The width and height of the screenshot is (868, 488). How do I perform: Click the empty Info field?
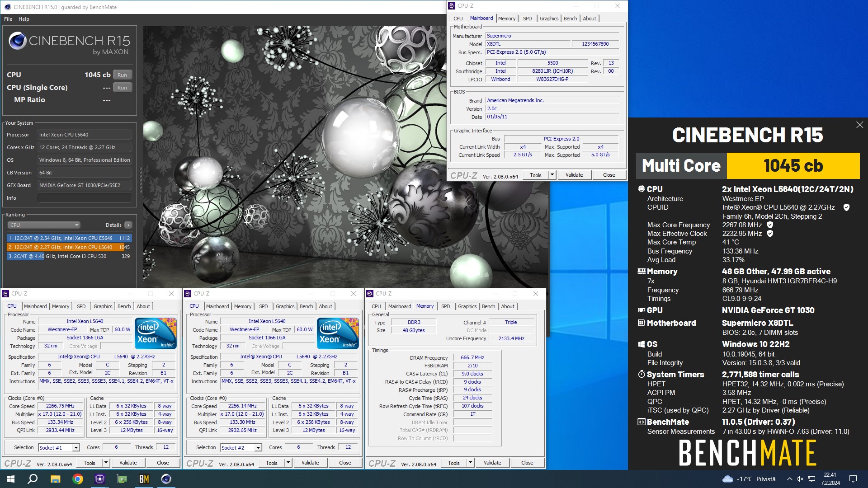pyautogui.click(x=85, y=198)
